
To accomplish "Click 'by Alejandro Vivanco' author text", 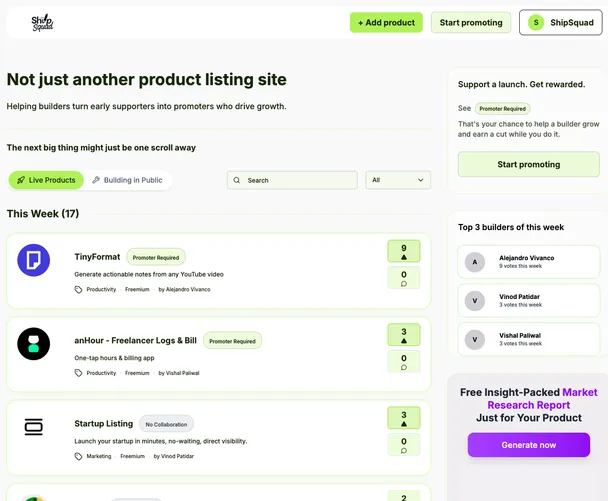I will point(185,290).
